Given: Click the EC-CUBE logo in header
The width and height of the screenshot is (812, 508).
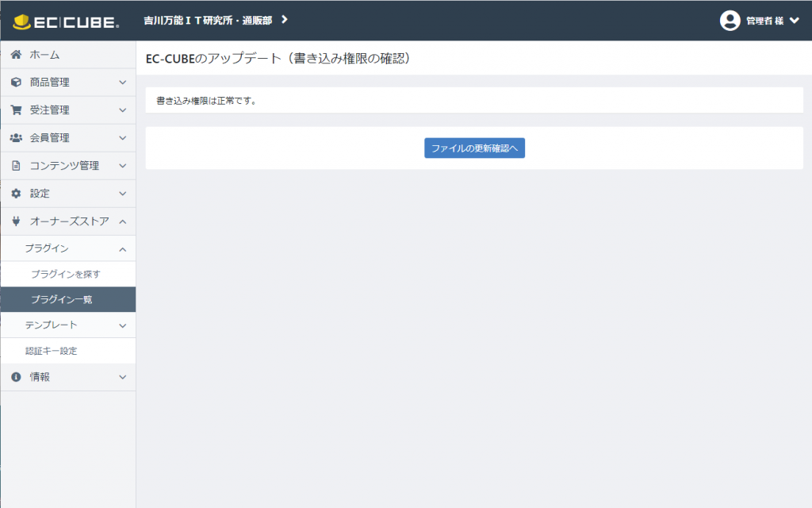Looking at the screenshot, I should tap(67, 21).
